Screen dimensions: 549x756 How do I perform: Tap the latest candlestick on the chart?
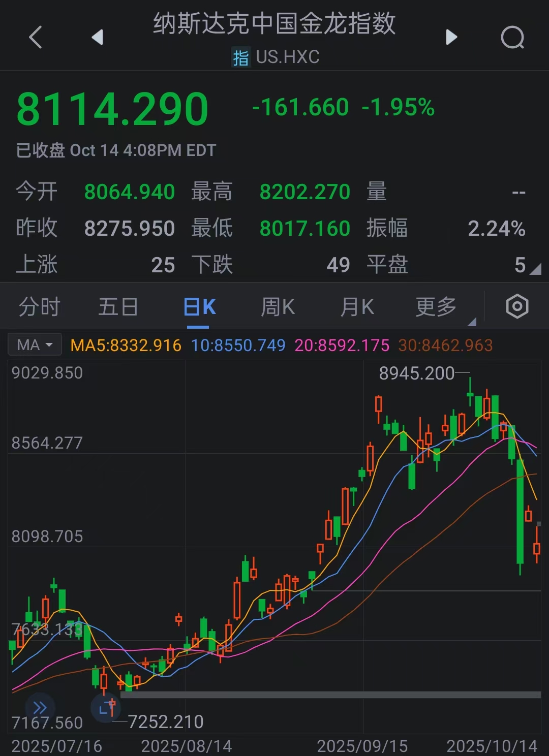[x=537, y=546]
